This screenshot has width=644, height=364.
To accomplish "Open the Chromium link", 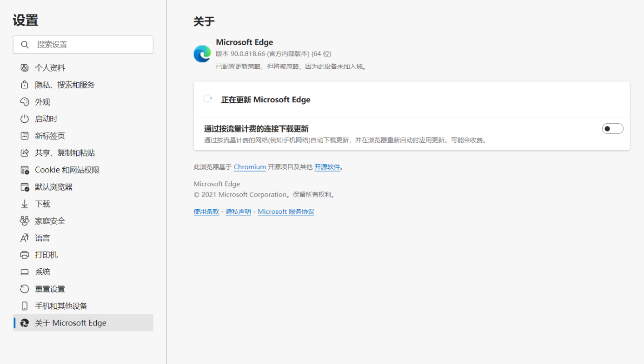I will pyautogui.click(x=250, y=167).
